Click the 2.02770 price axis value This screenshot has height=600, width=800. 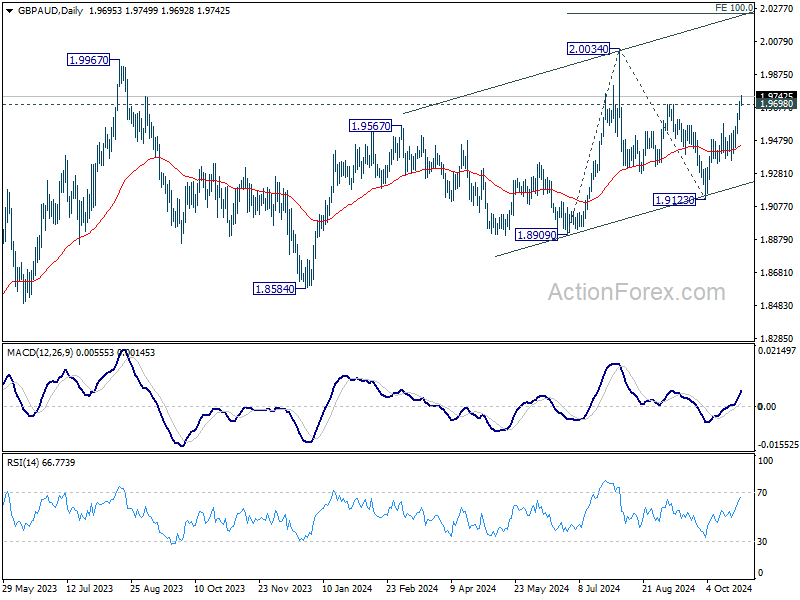(777, 9)
